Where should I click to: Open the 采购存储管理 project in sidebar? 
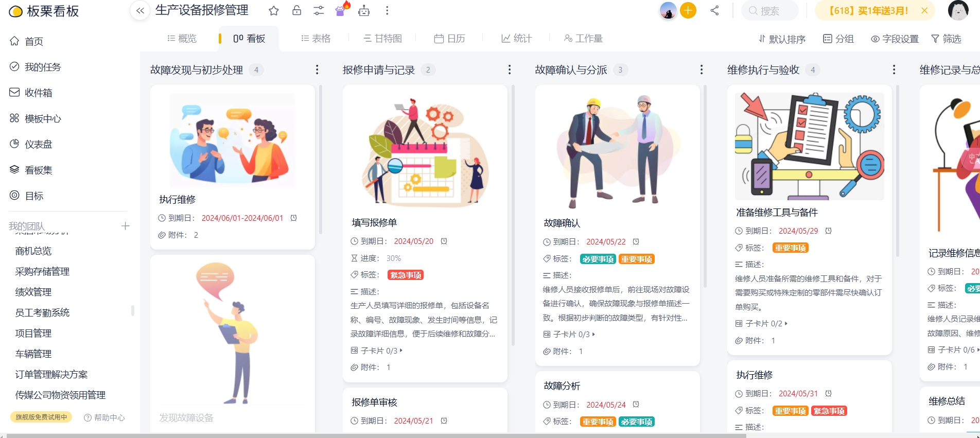[x=42, y=272]
